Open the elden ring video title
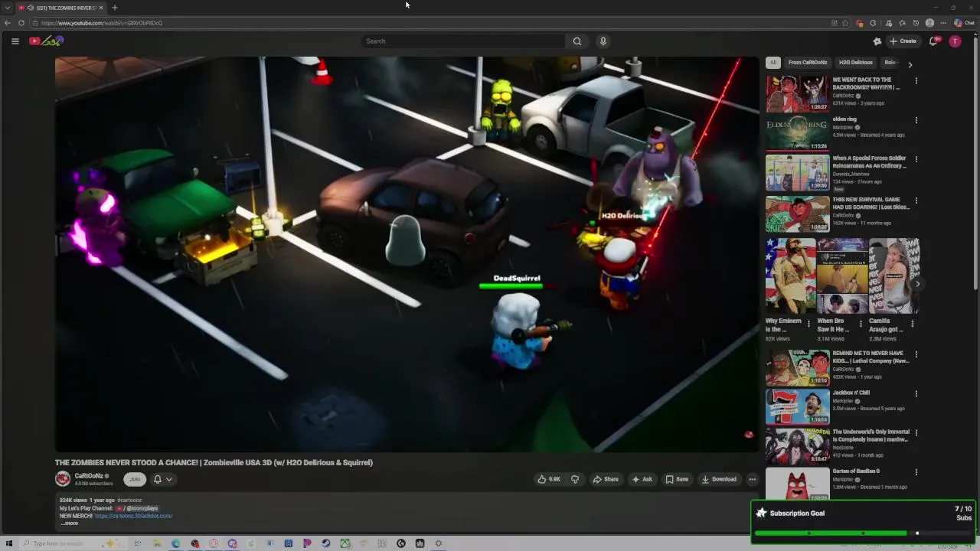The image size is (980, 551). 844,119
